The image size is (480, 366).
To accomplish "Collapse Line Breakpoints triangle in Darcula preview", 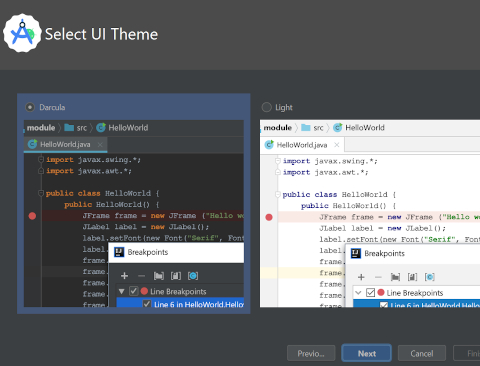I will pyautogui.click(x=122, y=291).
